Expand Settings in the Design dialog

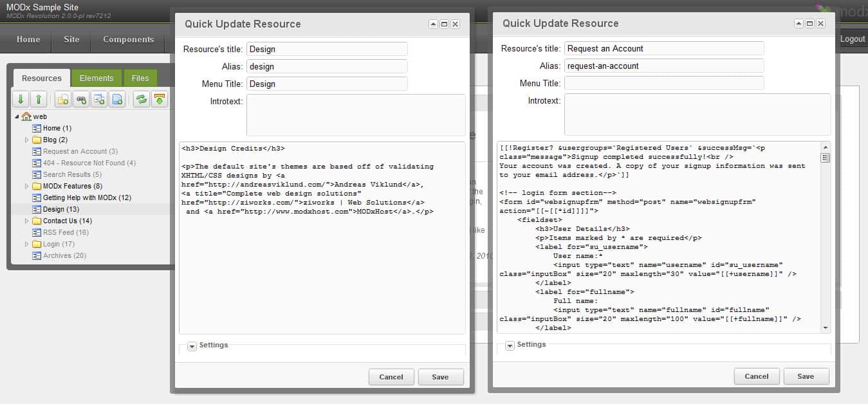pos(192,346)
